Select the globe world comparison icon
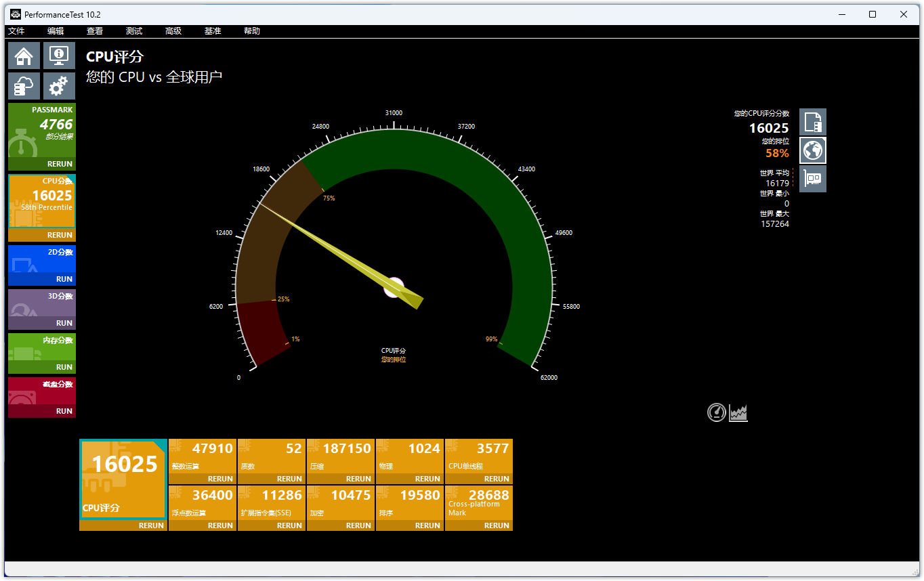This screenshot has width=924, height=581. pyautogui.click(x=812, y=150)
